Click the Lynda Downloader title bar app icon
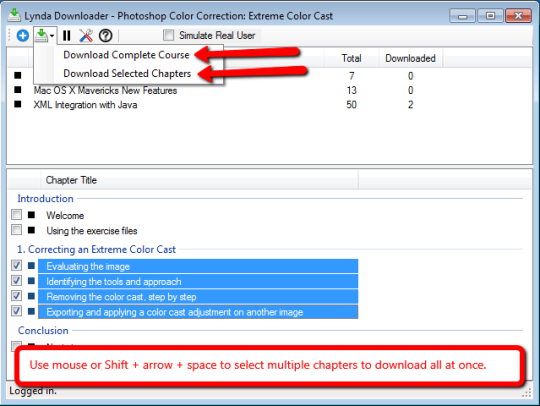540x406 pixels. pos(14,15)
